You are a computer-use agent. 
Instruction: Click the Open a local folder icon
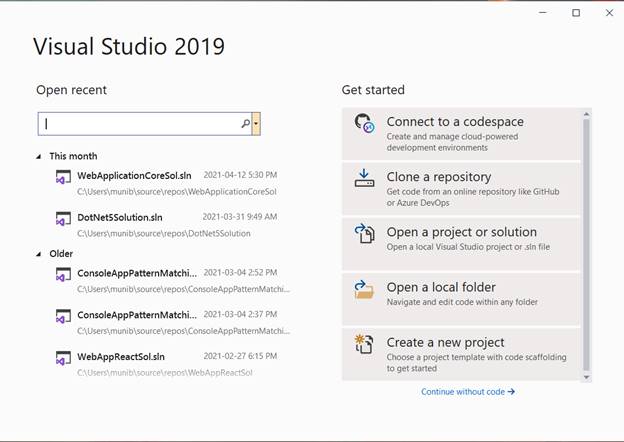click(364, 289)
